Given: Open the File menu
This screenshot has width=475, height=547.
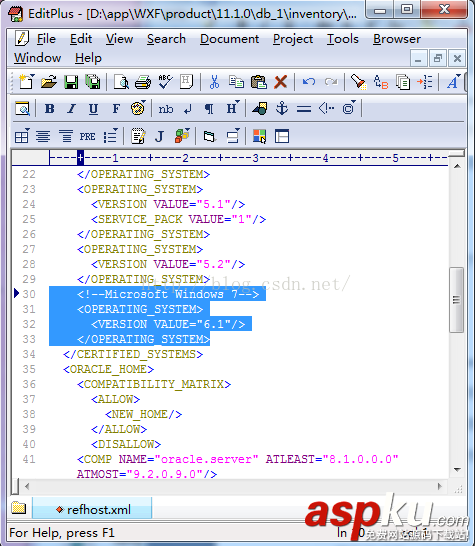Looking at the screenshot, I should tap(46, 39).
